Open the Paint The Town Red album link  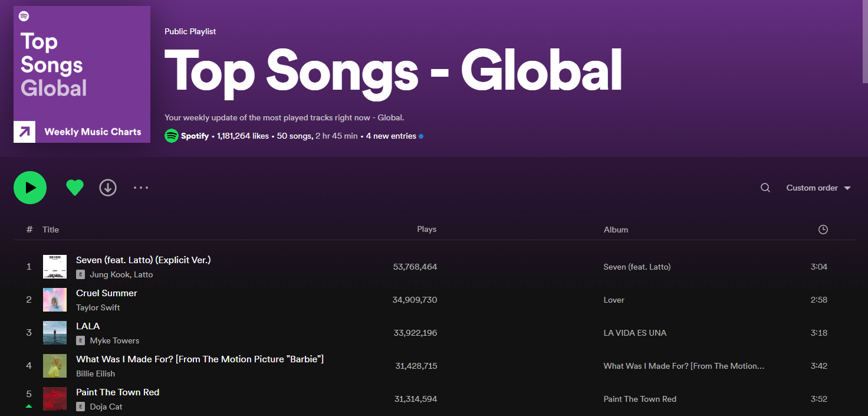(640, 399)
